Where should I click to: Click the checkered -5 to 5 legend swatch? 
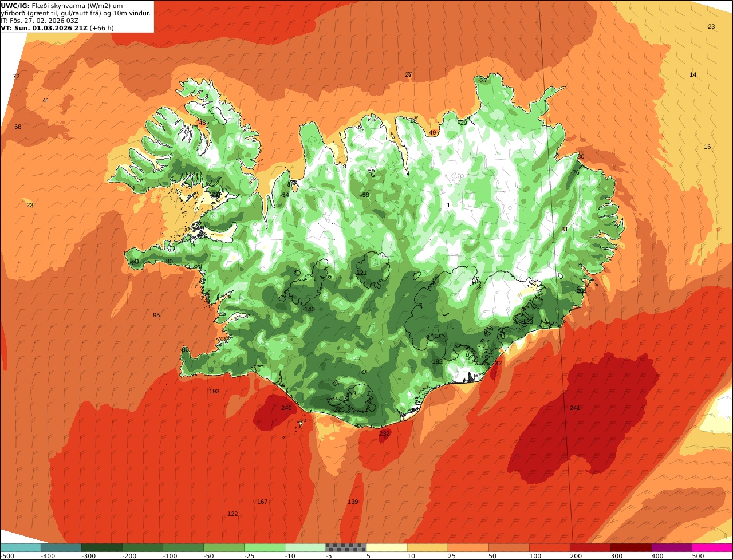pos(345,547)
